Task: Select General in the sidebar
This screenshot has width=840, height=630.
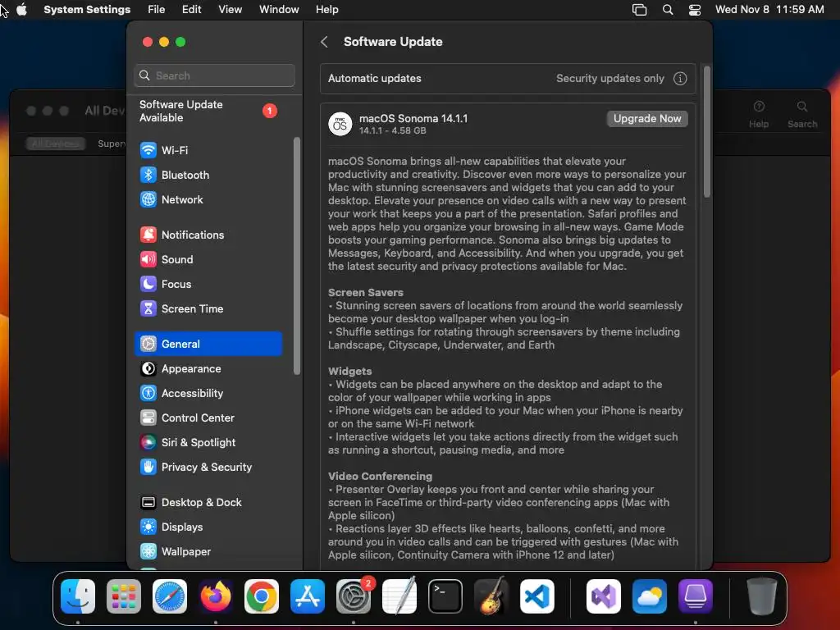Action: pyautogui.click(x=208, y=344)
